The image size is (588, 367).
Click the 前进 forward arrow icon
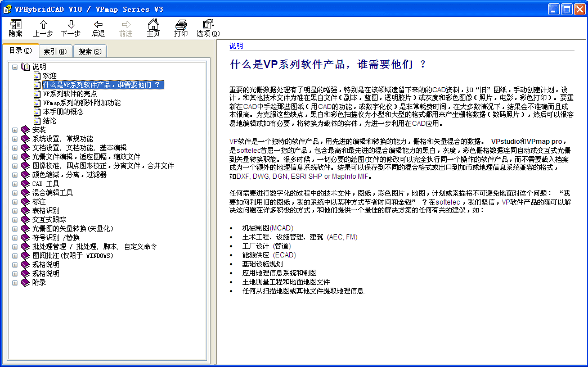[126, 25]
